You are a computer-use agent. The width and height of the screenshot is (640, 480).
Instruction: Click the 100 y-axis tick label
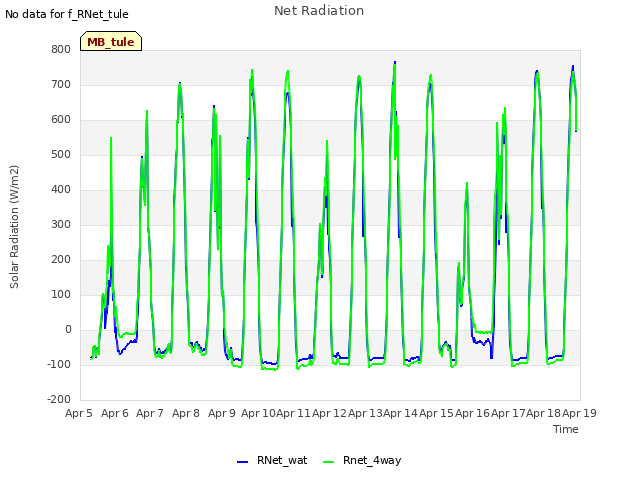(x=61, y=295)
